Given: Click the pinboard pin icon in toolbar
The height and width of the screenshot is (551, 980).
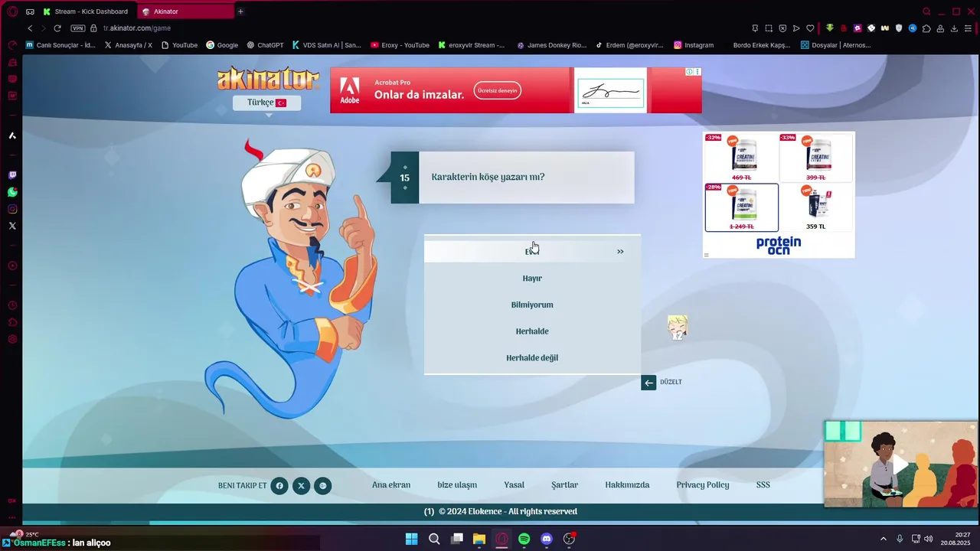Looking at the screenshot, I should (x=755, y=28).
